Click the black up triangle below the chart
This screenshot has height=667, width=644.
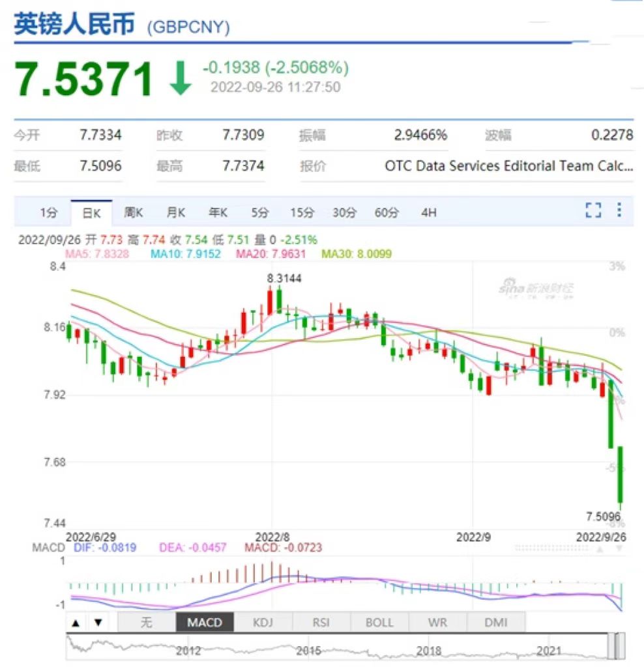pyautogui.click(x=76, y=622)
